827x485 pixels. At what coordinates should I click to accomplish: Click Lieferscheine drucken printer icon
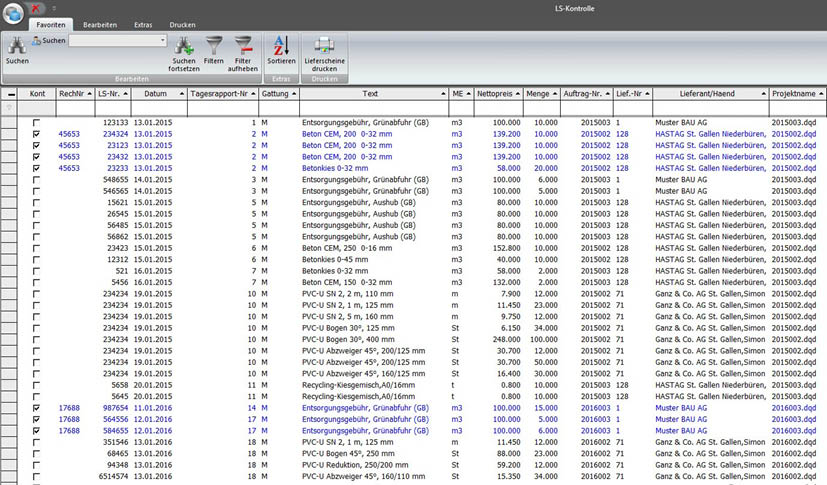[x=324, y=45]
